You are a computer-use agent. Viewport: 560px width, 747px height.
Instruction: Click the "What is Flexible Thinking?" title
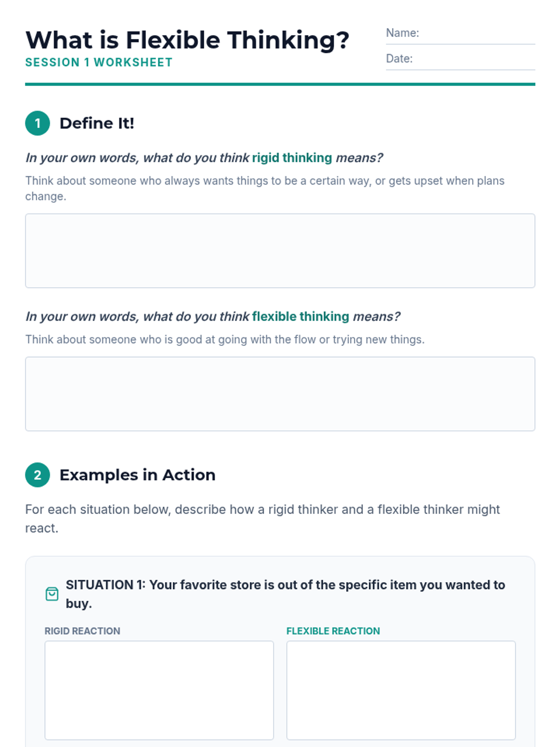tap(187, 40)
